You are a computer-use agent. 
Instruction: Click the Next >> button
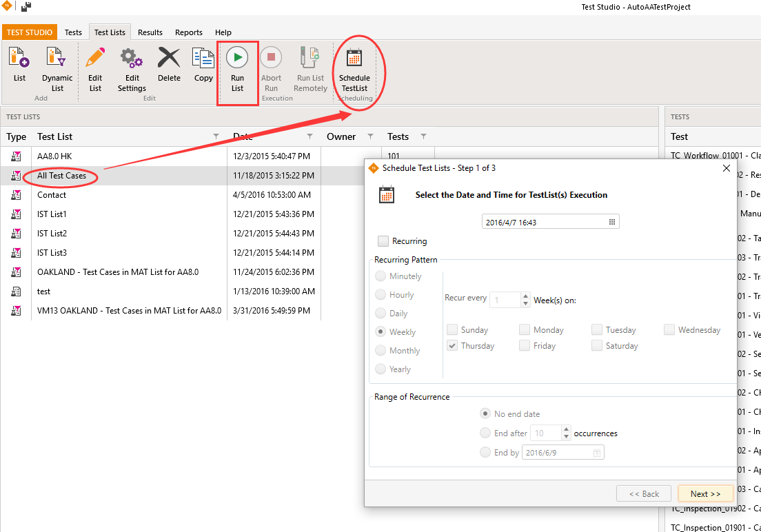click(705, 493)
